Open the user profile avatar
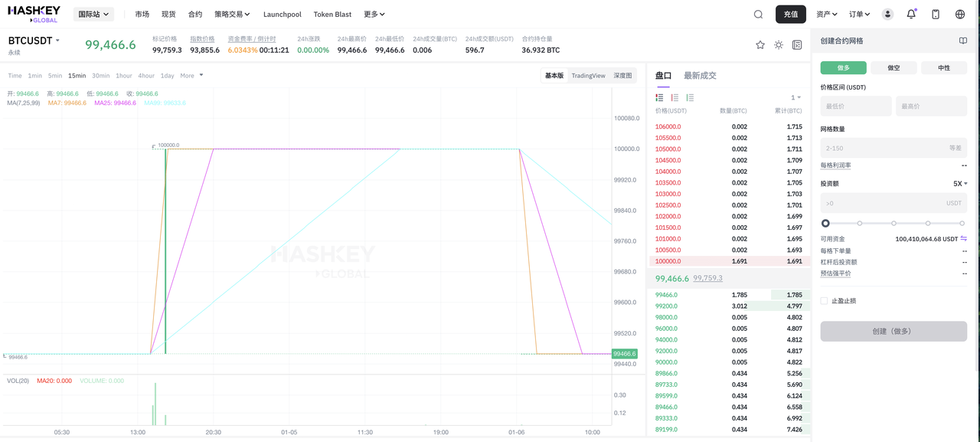The width and height of the screenshot is (980, 442). coord(887,14)
